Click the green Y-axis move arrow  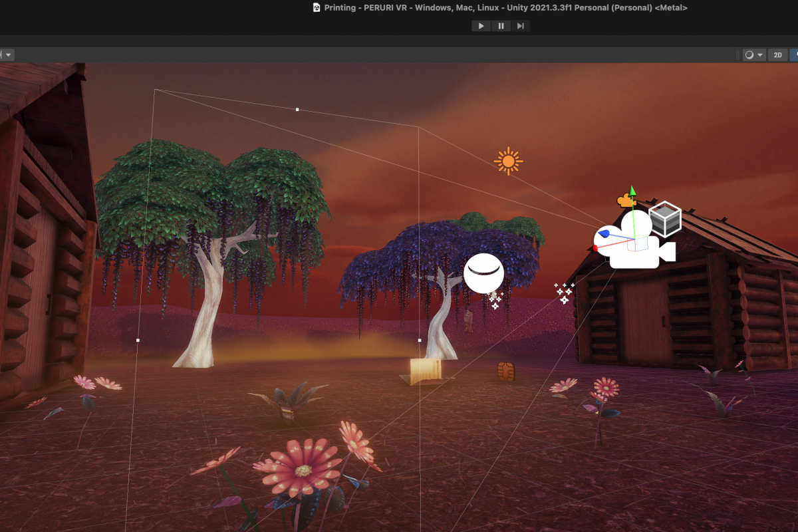(632, 194)
